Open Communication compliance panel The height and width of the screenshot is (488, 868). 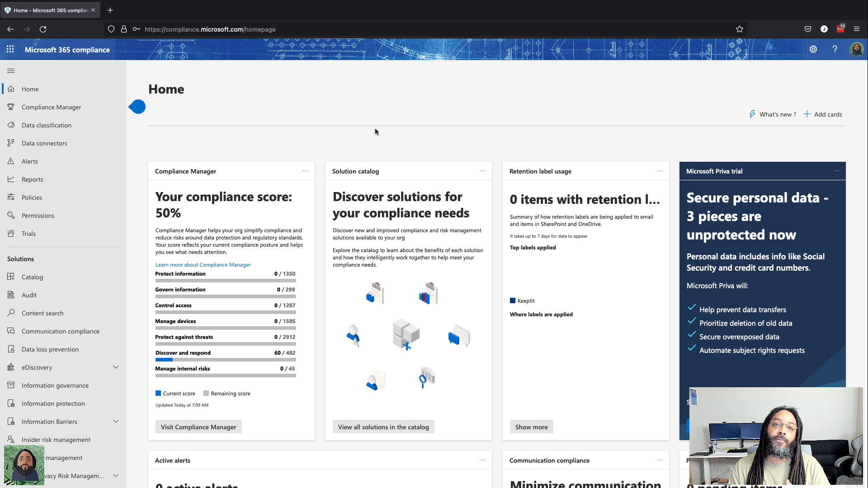tap(60, 331)
